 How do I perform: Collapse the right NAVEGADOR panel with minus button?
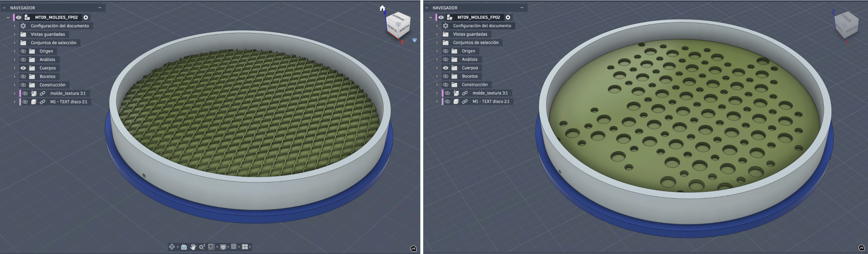(x=522, y=7)
